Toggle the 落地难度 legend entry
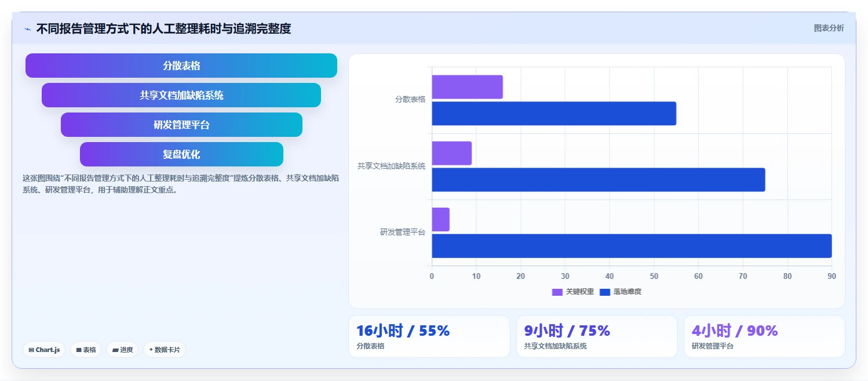868x381 pixels. tap(621, 292)
